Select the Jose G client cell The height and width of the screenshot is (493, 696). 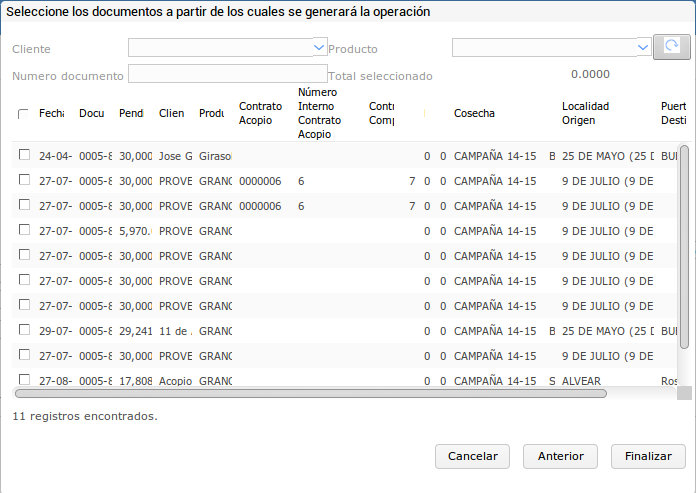(x=176, y=156)
